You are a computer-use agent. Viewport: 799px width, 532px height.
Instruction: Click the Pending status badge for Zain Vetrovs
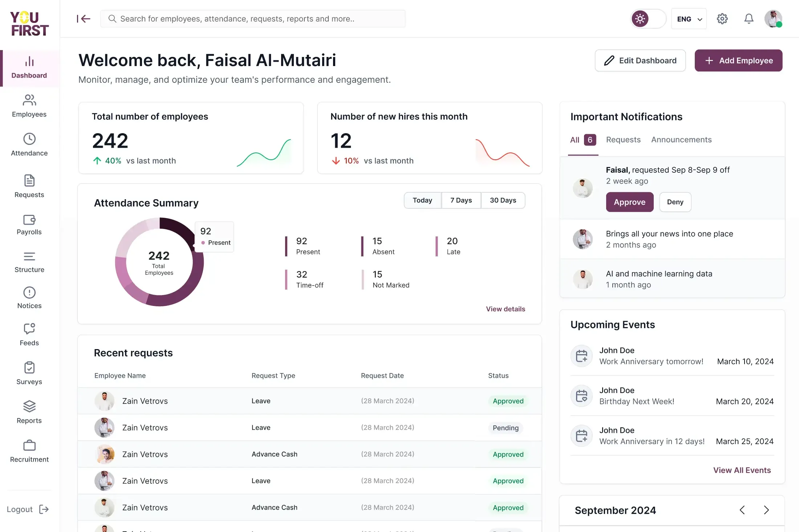click(x=506, y=428)
